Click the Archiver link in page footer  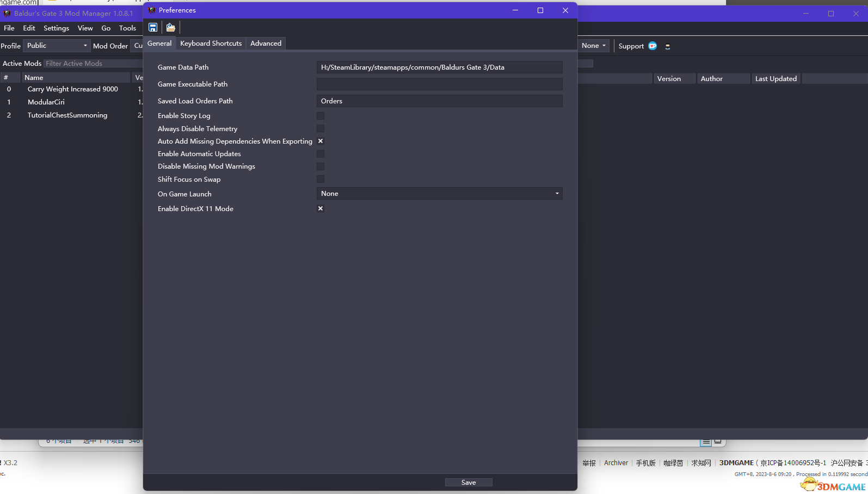click(x=615, y=463)
